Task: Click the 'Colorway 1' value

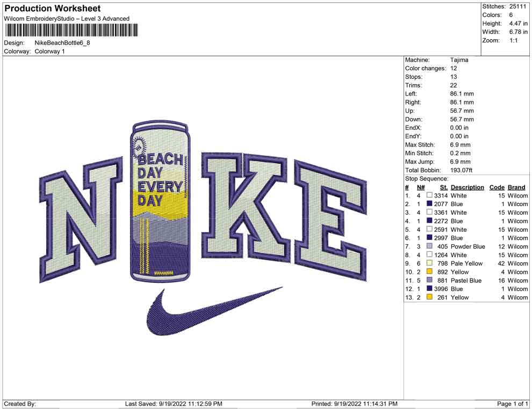Action: coord(49,51)
